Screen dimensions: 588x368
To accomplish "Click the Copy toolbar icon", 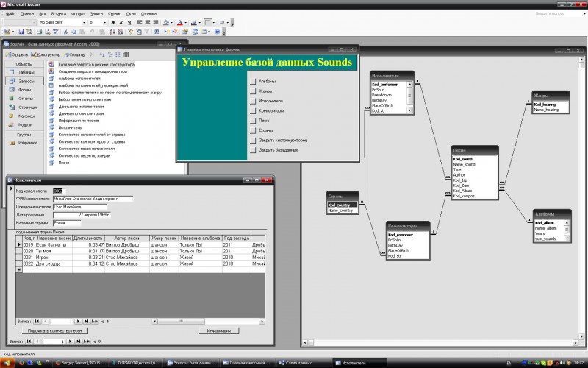I will (x=73, y=32).
